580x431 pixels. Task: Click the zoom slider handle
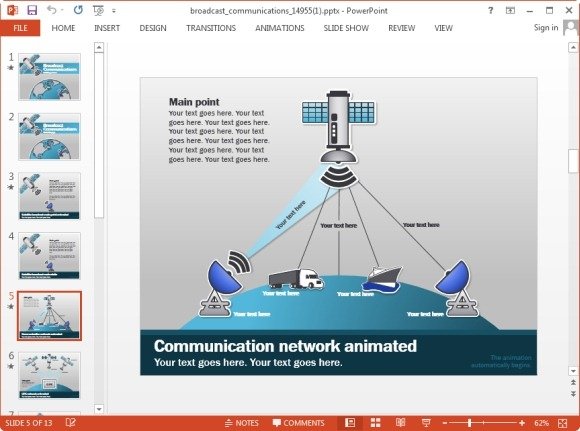469,423
